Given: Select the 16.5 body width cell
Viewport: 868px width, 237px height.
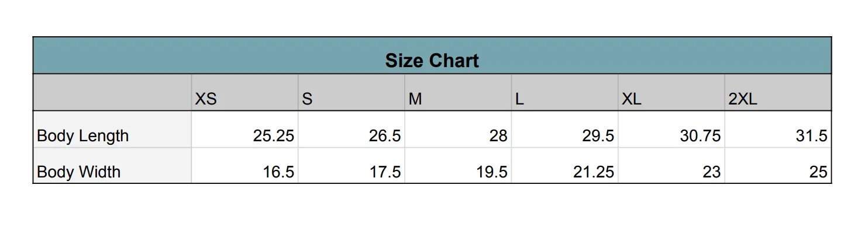Looking at the screenshot, I should coord(245,165).
